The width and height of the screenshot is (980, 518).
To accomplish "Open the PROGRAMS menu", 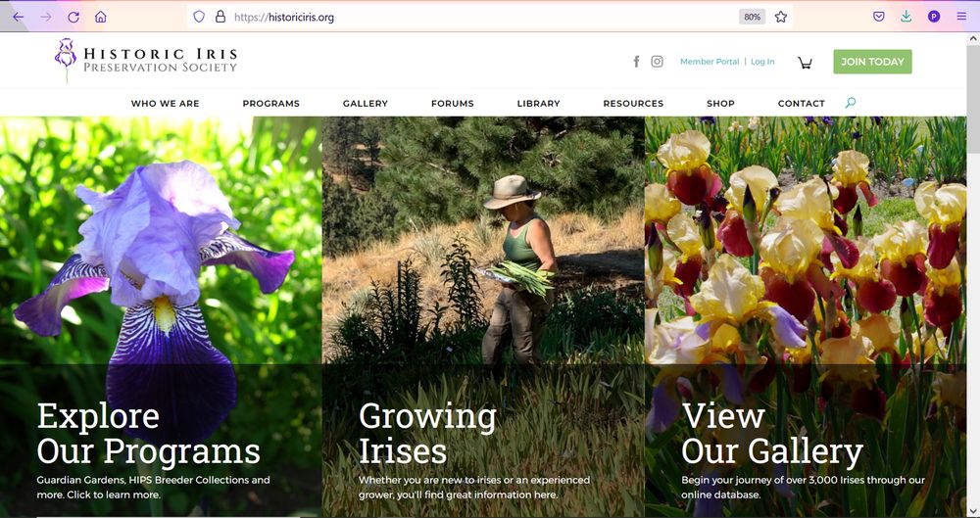I will click(270, 104).
